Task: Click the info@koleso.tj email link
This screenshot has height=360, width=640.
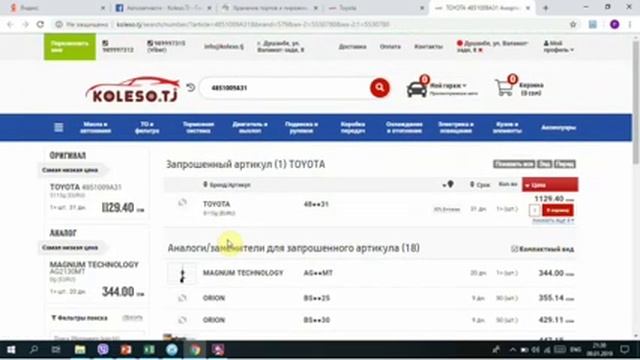Action: point(224,47)
